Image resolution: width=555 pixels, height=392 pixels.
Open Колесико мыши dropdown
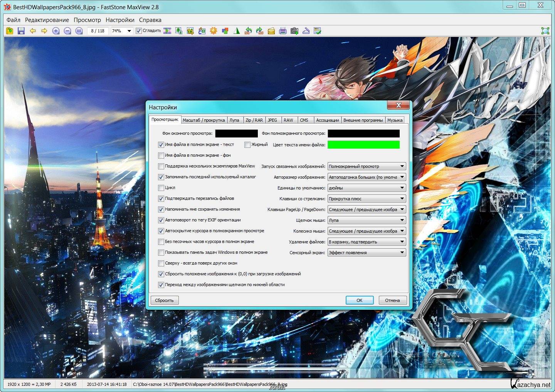click(367, 231)
